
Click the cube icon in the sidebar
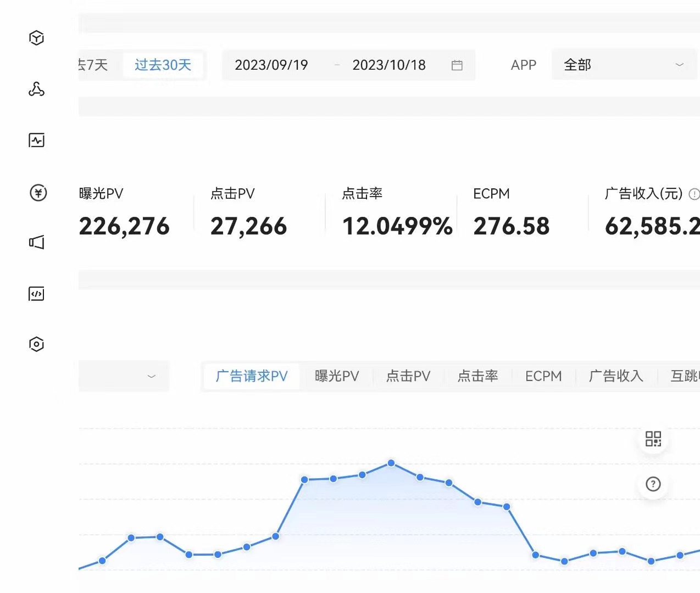click(x=36, y=38)
